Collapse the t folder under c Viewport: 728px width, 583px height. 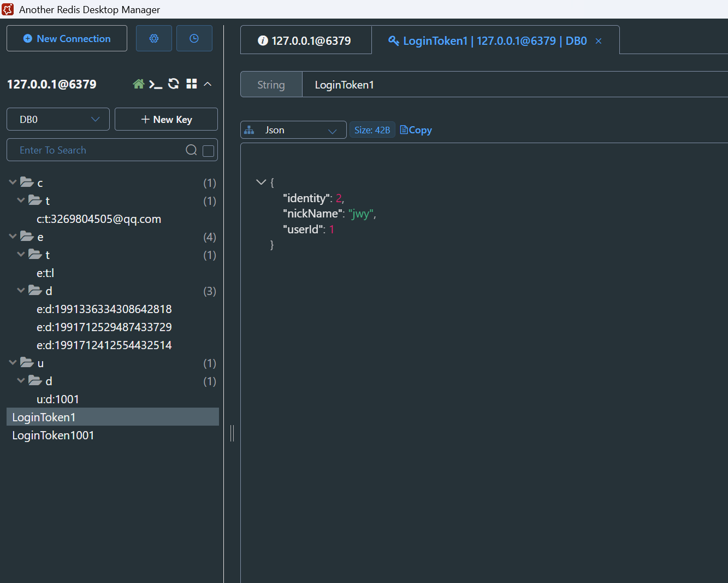point(21,200)
